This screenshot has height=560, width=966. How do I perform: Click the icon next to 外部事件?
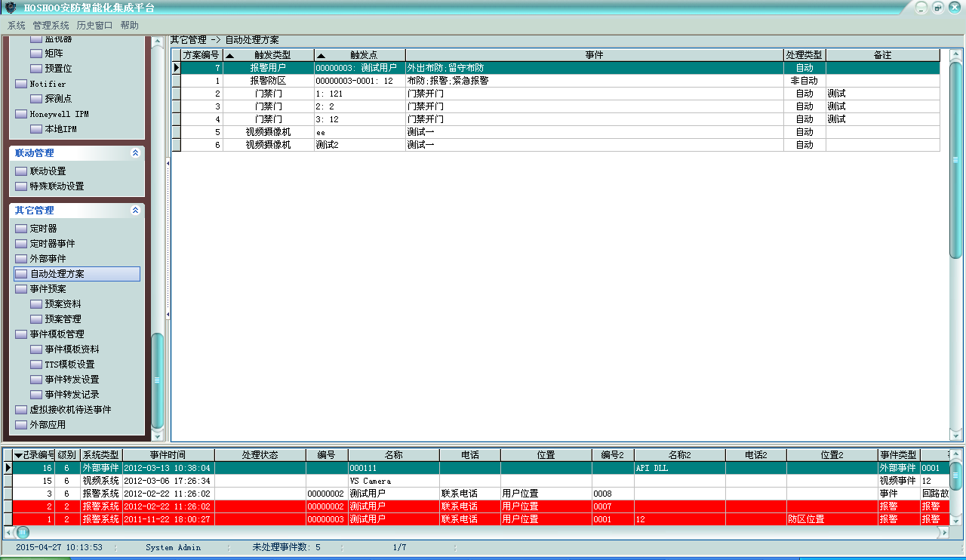coord(21,259)
